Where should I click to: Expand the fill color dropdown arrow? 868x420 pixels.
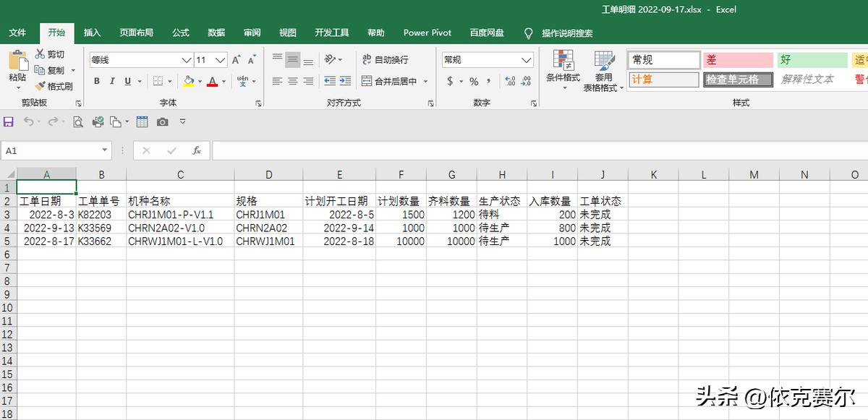pyautogui.click(x=200, y=82)
